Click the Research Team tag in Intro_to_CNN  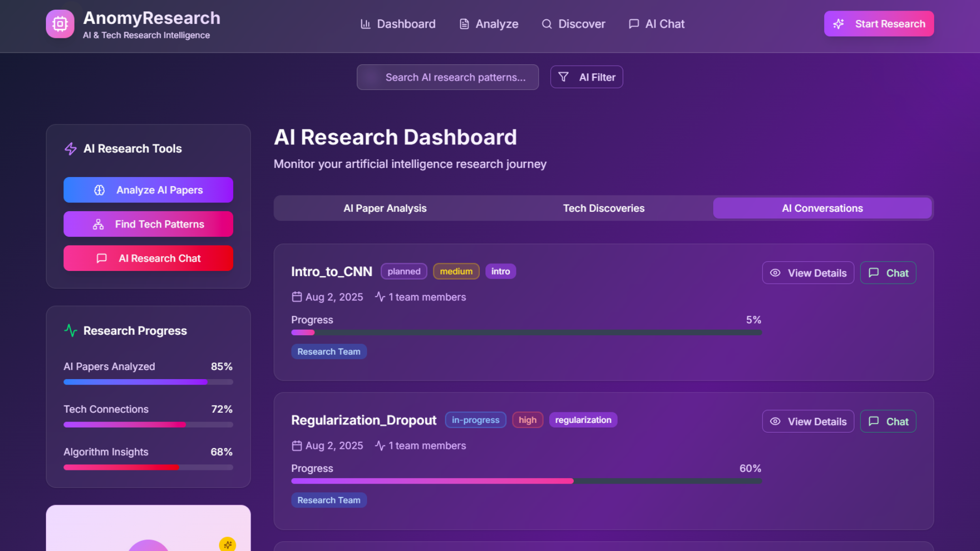pyautogui.click(x=329, y=352)
